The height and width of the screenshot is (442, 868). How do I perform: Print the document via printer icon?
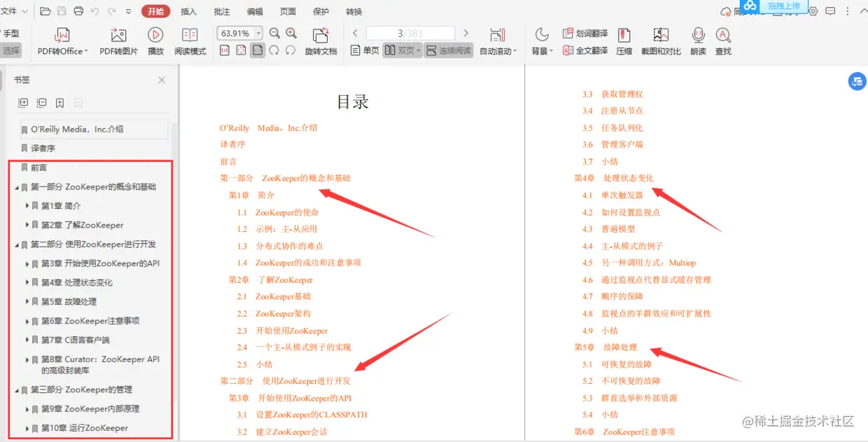click(x=78, y=11)
